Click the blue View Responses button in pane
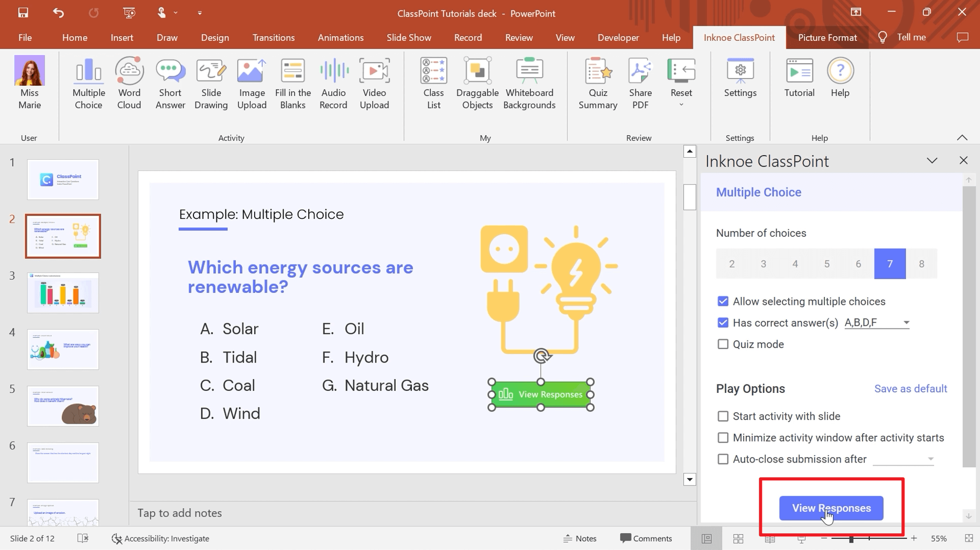The height and width of the screenshot is (550, 980). pyautogui.click(x=831, y=508)
